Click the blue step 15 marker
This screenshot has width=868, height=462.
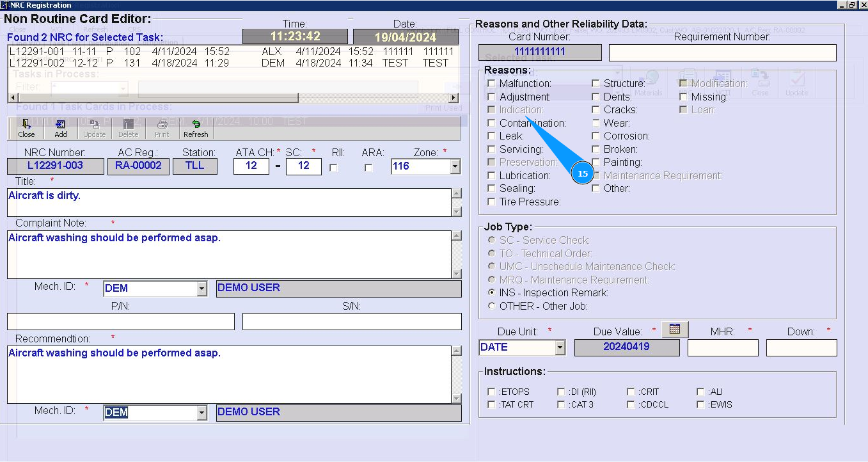point(583,173)
